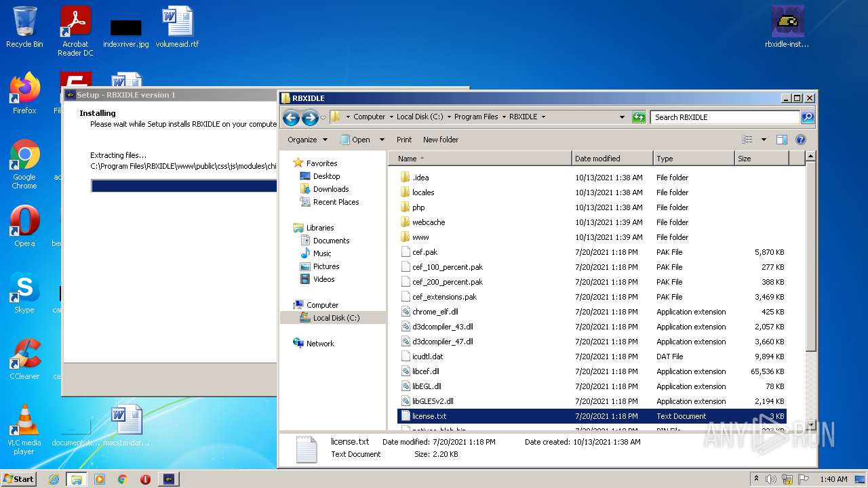Viewport: 868px width, 488px height.
Task: Switch to RBXIDLE setup taskbar button
Action: point(169,479)
